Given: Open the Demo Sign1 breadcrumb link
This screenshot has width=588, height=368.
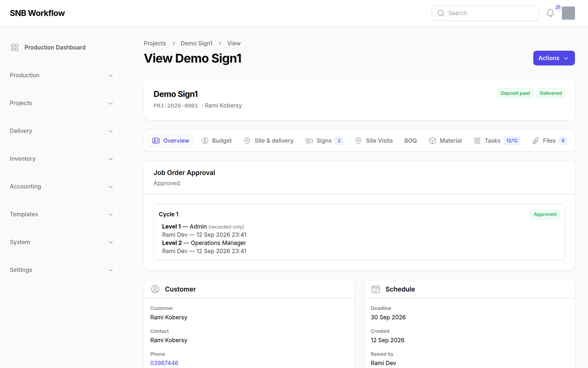Looking at the screenshot, I should 197,43.
